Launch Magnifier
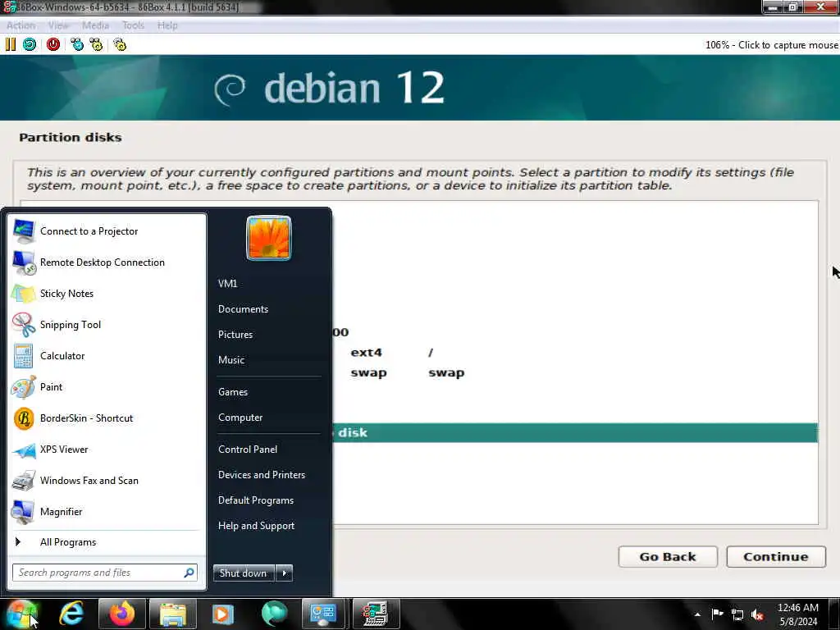 (106, 512)
